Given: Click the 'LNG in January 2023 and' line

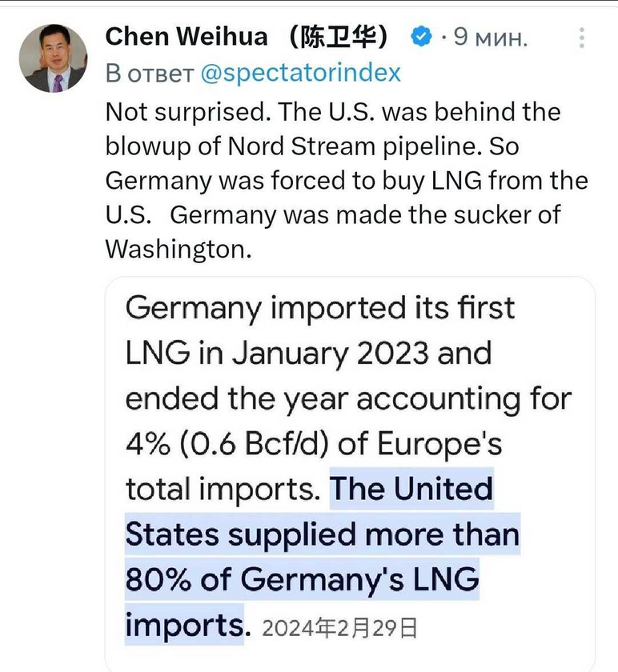Looking at the screenshot, I should pyautogui.click(x=308, y=354).
